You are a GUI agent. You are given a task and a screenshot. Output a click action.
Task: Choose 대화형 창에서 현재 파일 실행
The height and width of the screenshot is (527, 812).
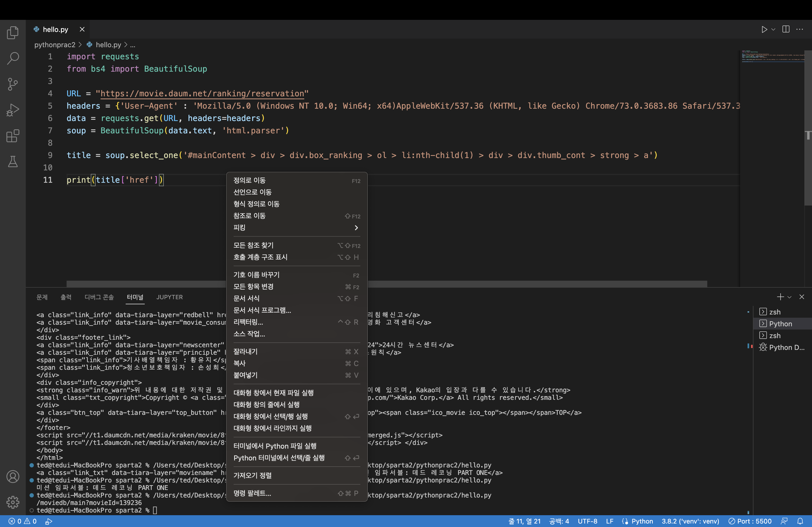pos(296,393)
